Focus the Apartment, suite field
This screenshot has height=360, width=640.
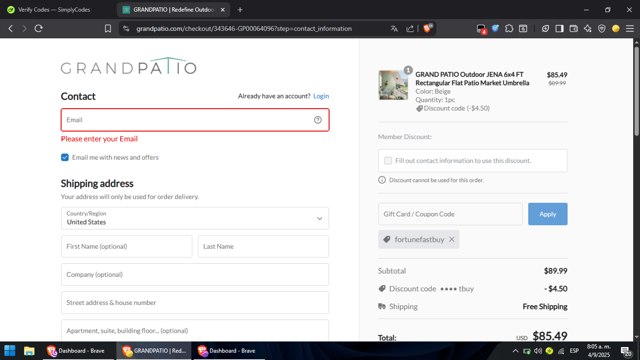click(x=195, y=330)
